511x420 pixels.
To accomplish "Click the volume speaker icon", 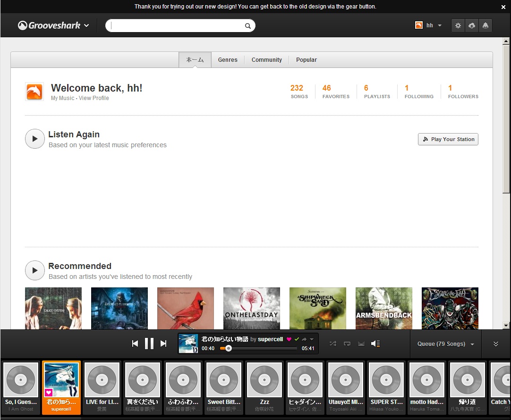I will [x=375, y=344].
